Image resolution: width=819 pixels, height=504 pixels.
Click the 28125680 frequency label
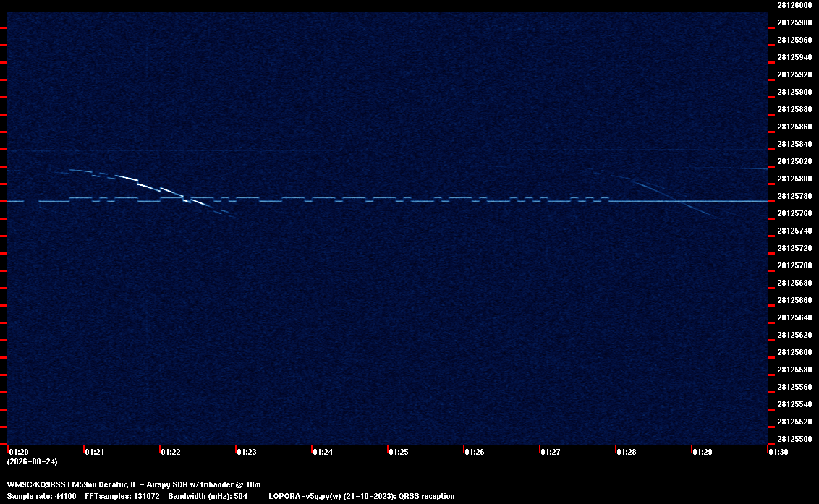click(x=794, y=283)
